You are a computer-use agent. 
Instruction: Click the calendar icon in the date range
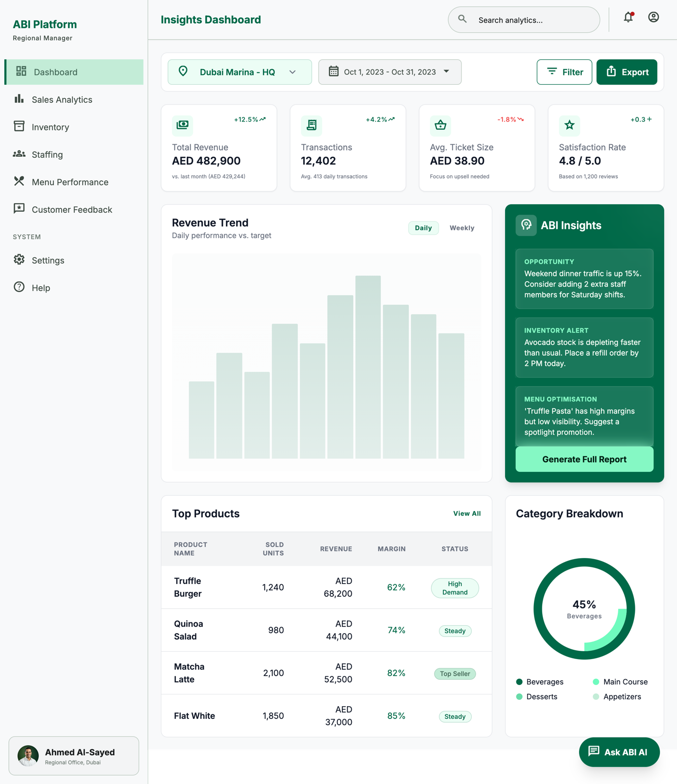(x=334, y=72)
